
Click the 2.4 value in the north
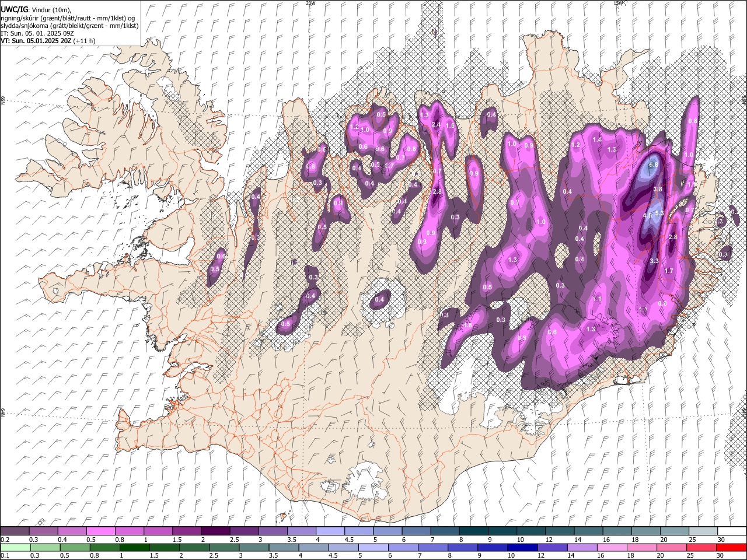click(x=435, y=124)
